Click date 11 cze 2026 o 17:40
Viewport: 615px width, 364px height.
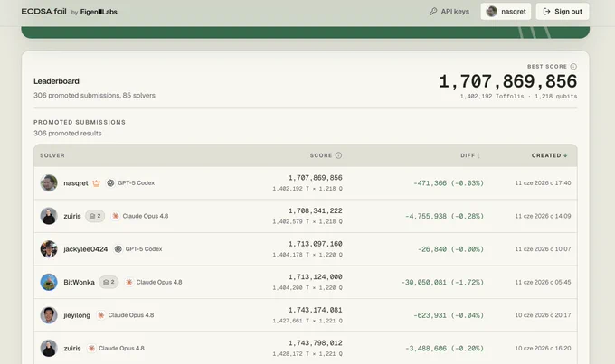543,183
